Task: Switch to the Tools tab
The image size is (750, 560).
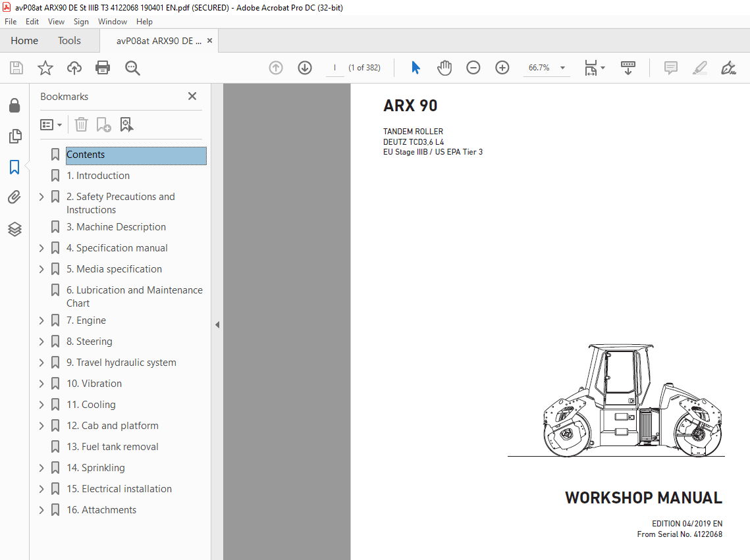Action: pyautogui.click(x=69, y=41)
